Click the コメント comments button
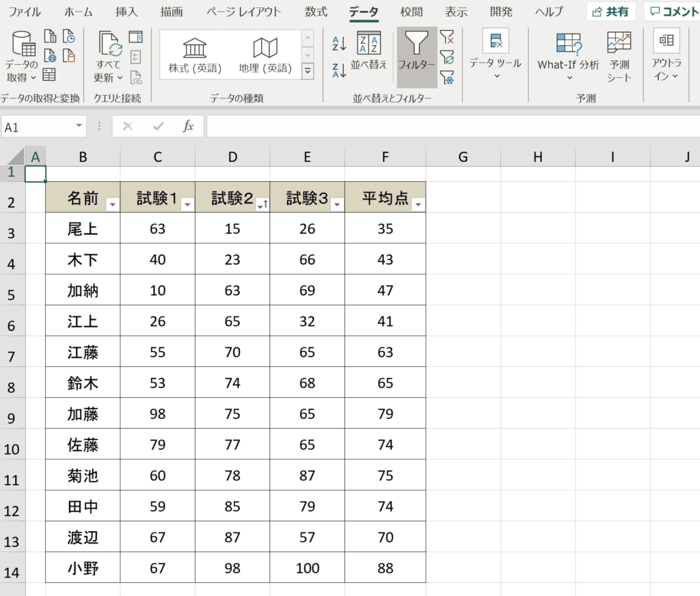The width and height of the screenshot is (700, 596). [673, 12]
